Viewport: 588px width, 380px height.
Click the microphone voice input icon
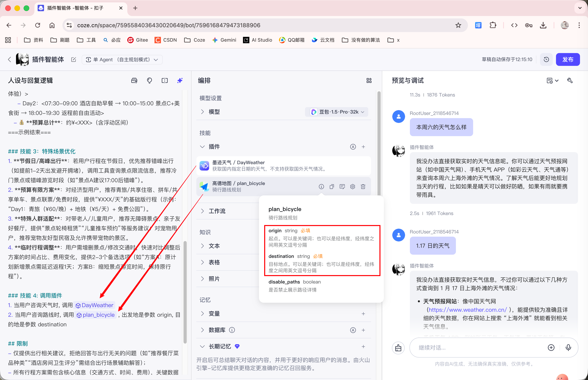568,348
